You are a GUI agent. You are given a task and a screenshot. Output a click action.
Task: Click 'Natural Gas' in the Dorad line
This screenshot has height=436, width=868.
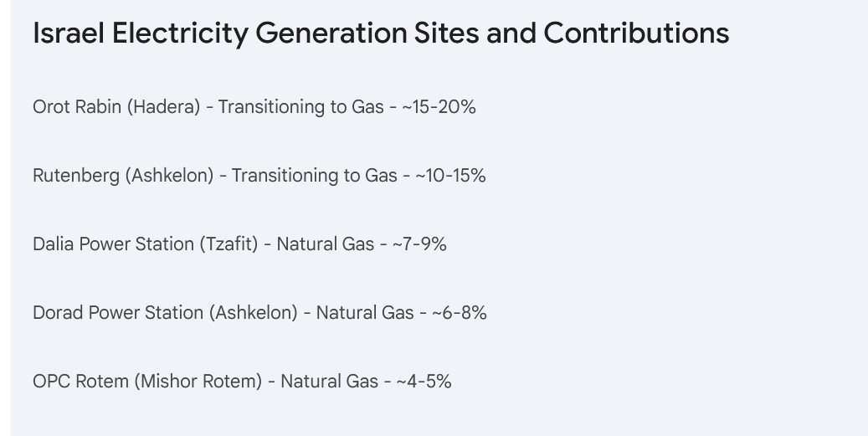365,313
